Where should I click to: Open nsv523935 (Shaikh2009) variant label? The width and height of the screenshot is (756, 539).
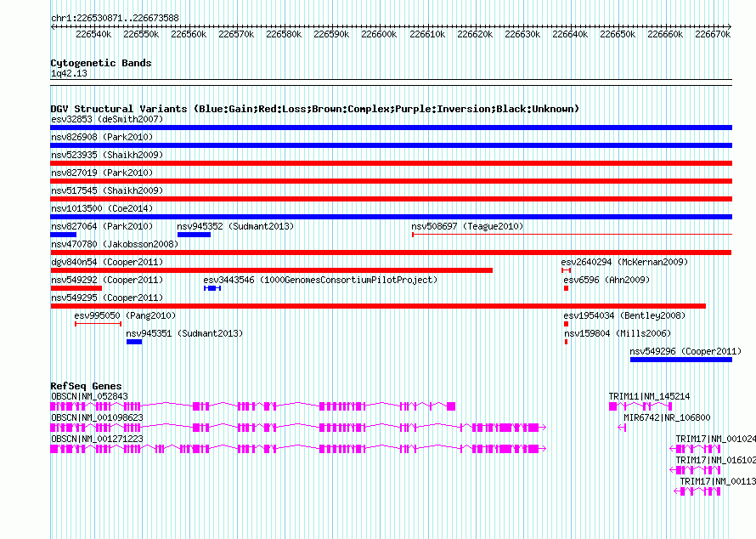click(107, 155)
